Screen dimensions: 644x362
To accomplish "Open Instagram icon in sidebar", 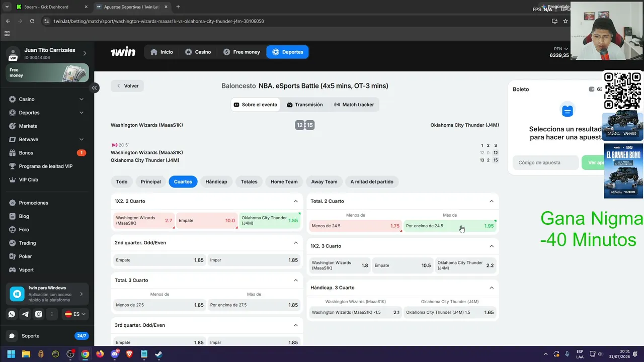I will tap(39, 314).
